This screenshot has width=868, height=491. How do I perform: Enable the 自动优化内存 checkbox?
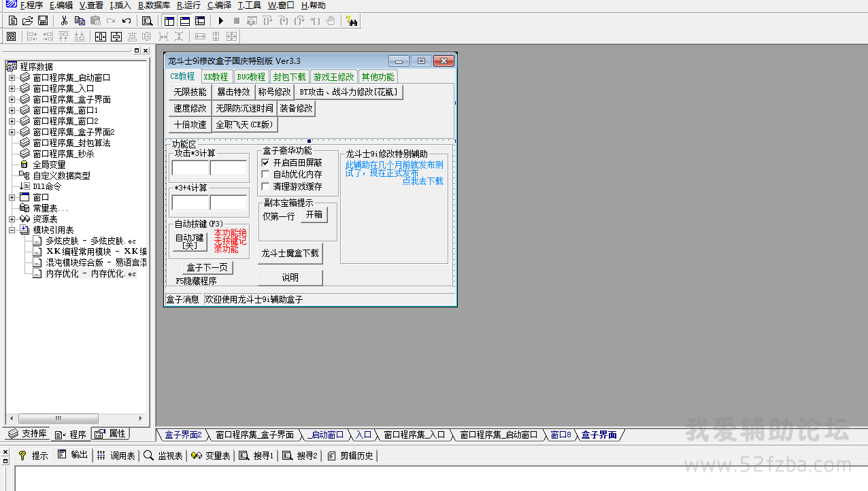pos(266,175)
